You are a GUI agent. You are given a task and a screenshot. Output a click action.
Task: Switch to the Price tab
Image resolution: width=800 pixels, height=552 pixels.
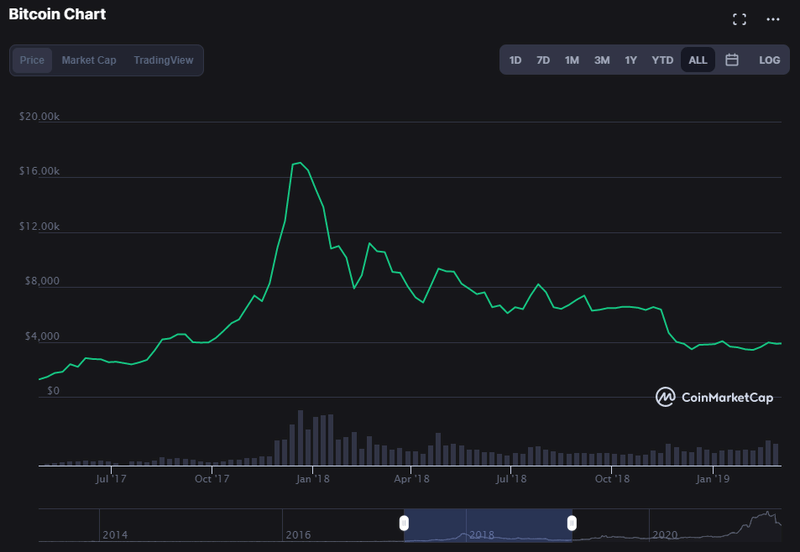[x=32, y=60]
